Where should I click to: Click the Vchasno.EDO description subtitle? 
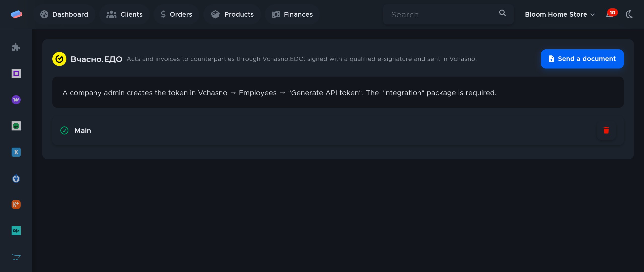302,59
